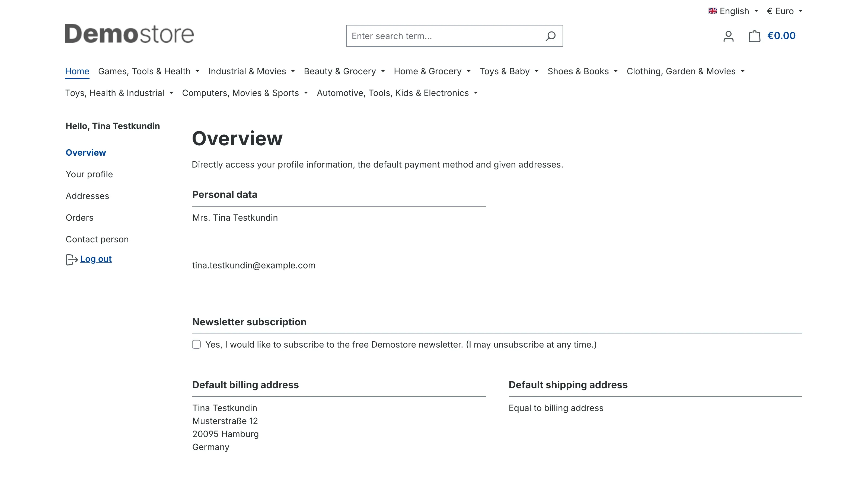This screenshot has width=868, height=488.
Task: Select Overview in account sidebar
Action: (86, 153)
